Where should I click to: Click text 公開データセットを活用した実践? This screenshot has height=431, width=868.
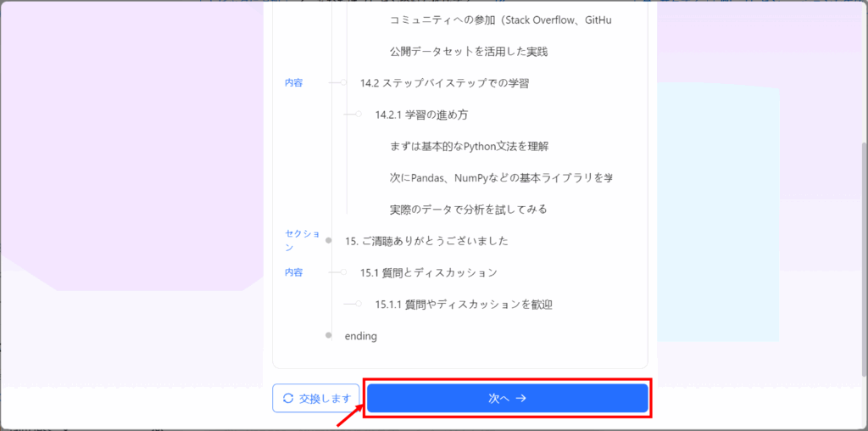point(468,52)
